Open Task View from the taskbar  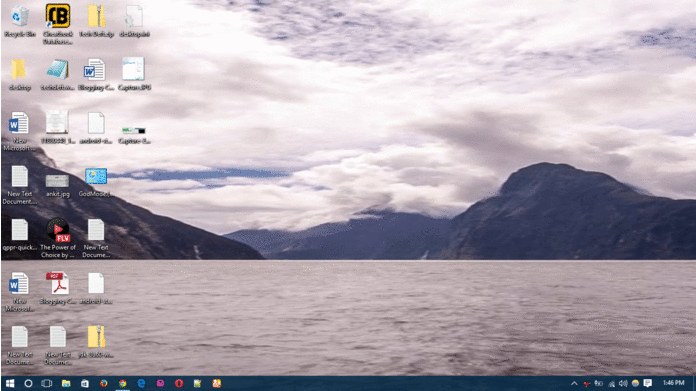coord(47,383)
